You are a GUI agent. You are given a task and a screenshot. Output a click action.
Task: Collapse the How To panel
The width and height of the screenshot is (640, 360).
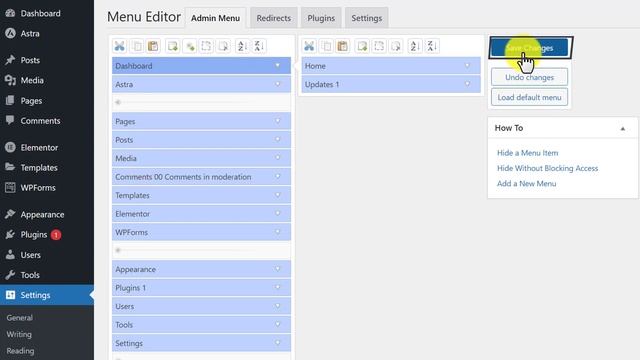click(623, 128)
